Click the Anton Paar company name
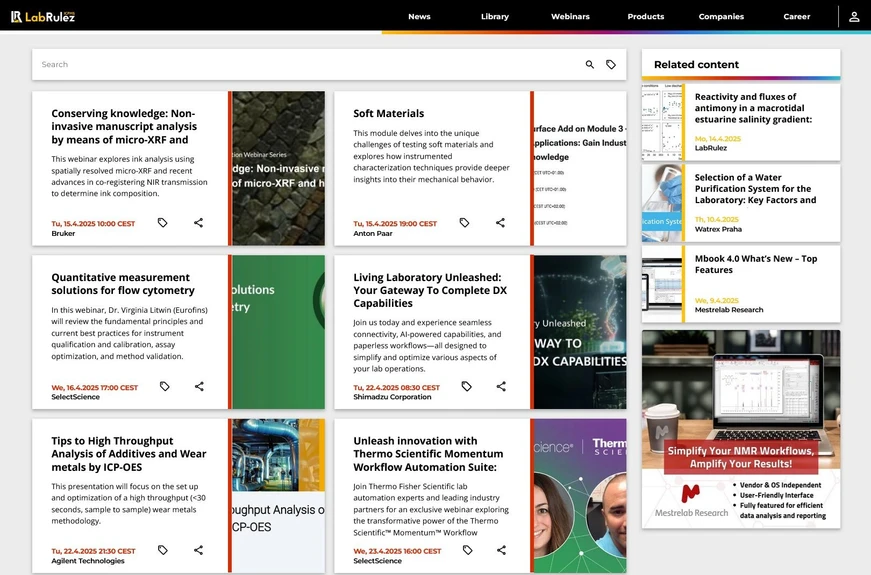 pyautogui.click(x=373, y=234)
